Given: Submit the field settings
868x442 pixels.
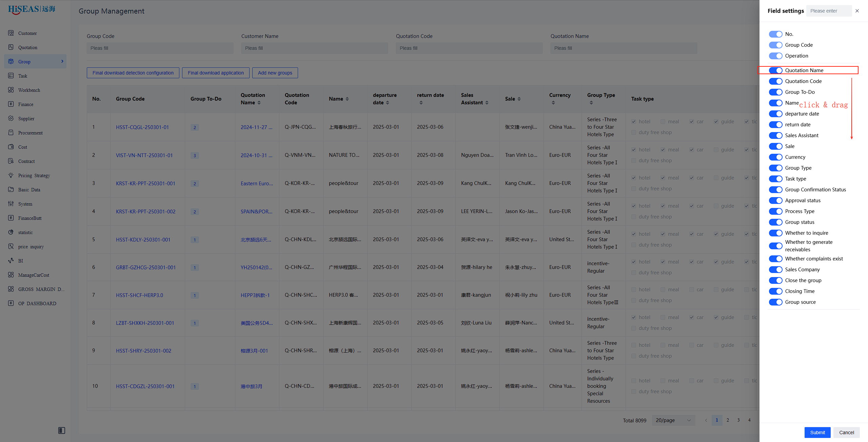Looking at the screenshot, I should point(817,433).
